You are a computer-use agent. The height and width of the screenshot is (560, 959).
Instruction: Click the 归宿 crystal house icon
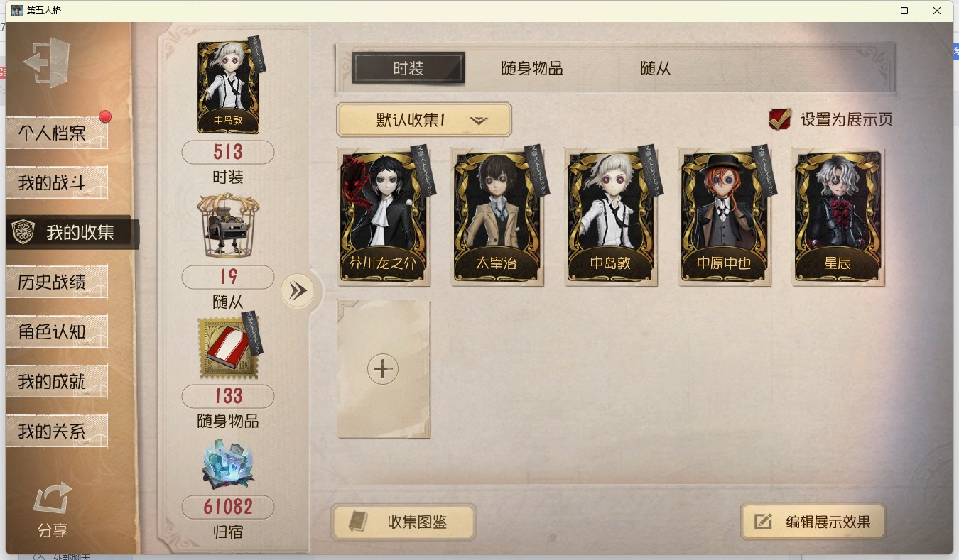pos(228,465)
